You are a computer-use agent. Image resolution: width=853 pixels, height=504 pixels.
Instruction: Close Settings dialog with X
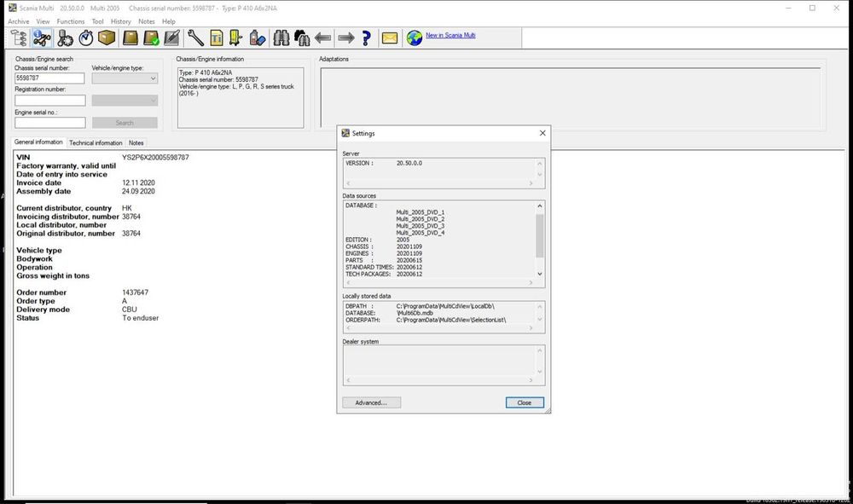tap(543, 133)
